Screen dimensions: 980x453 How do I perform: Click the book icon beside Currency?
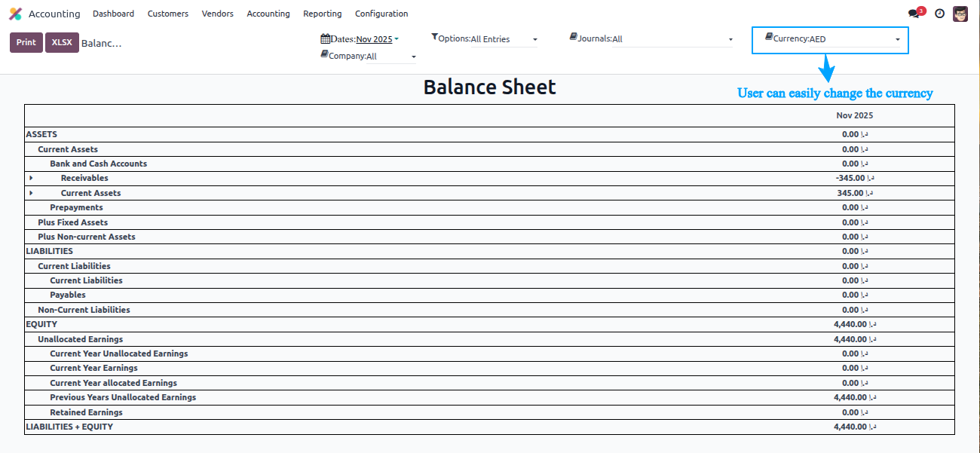[768, 36]
